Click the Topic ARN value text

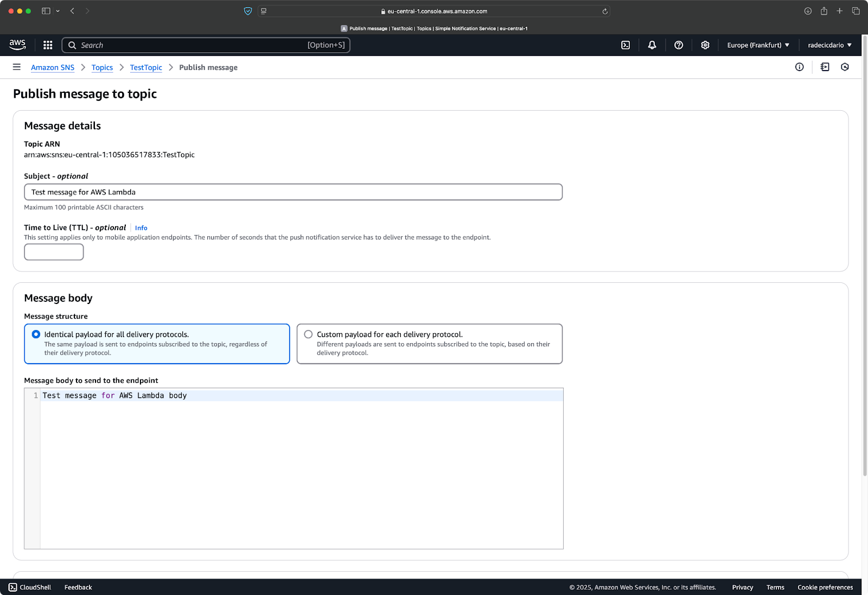(109, 155)
